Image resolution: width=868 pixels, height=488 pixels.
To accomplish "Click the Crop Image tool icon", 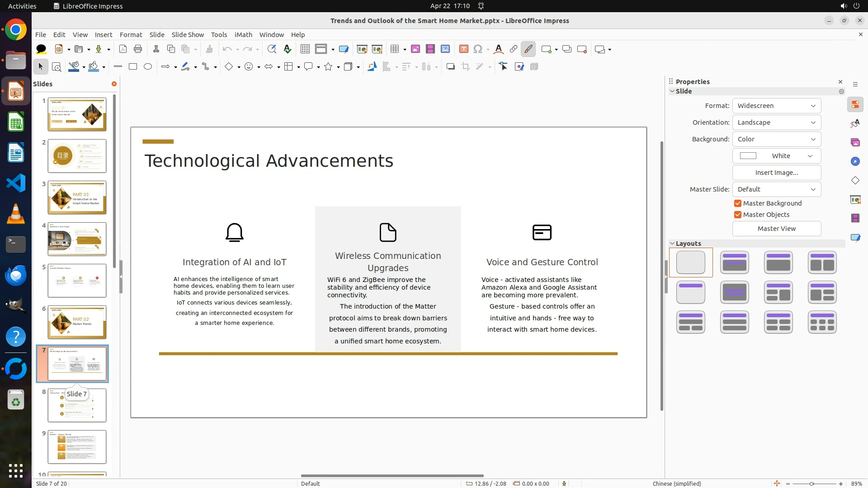I will click(x=465, y=67).
